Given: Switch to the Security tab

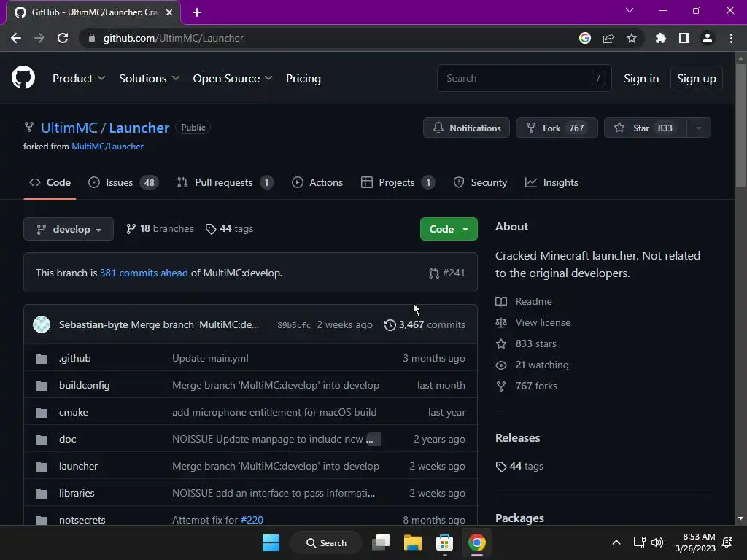Looking at the screenshot, I should tap(480, 182).
